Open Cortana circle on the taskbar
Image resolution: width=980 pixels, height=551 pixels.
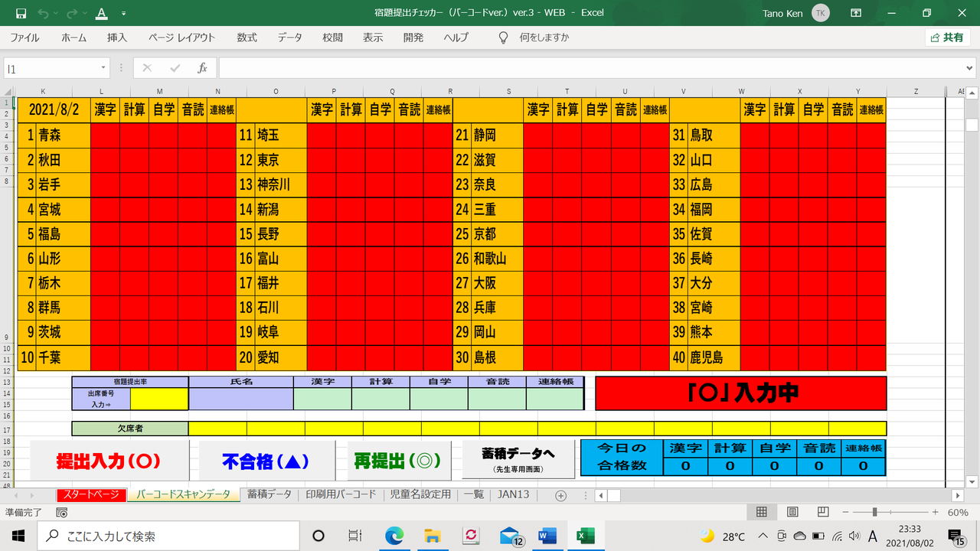pyautogui.click(x=318, y=536)
